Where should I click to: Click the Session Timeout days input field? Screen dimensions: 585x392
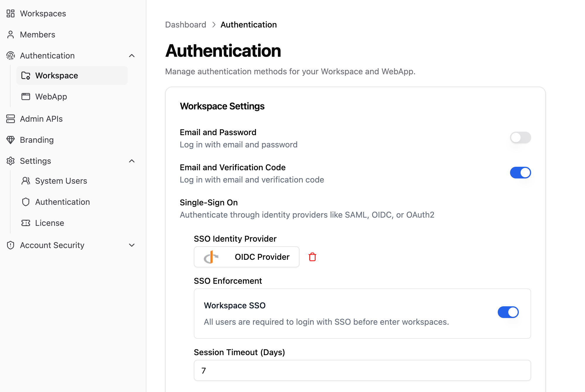tap(362, 370)
